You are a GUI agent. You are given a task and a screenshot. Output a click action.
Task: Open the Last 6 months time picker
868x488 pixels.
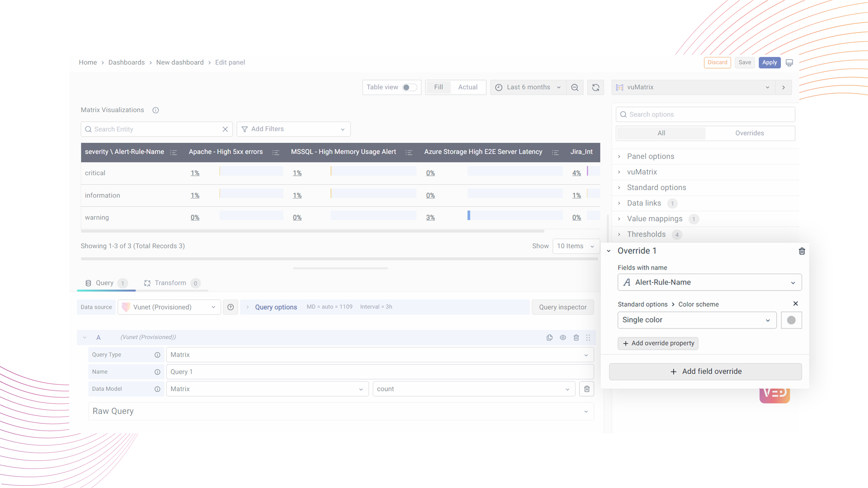tap(528, 87)
